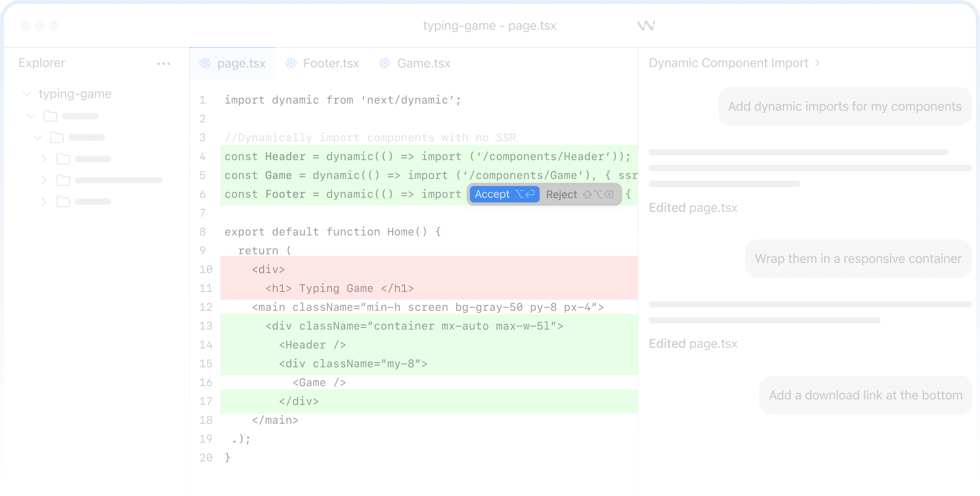Image resolution: width=980 pixels, height=496 pixels.
Task: Open the Explorer more options menu
Action: click(x=164, y=64)
